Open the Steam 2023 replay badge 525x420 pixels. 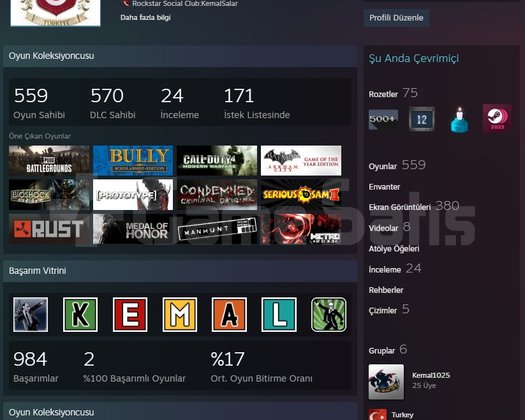(x=497, y=118)
